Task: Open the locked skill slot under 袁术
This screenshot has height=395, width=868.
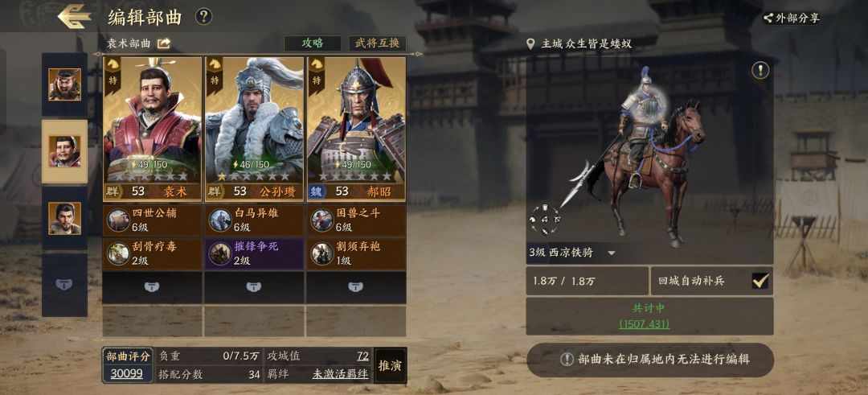Action: 152,287
